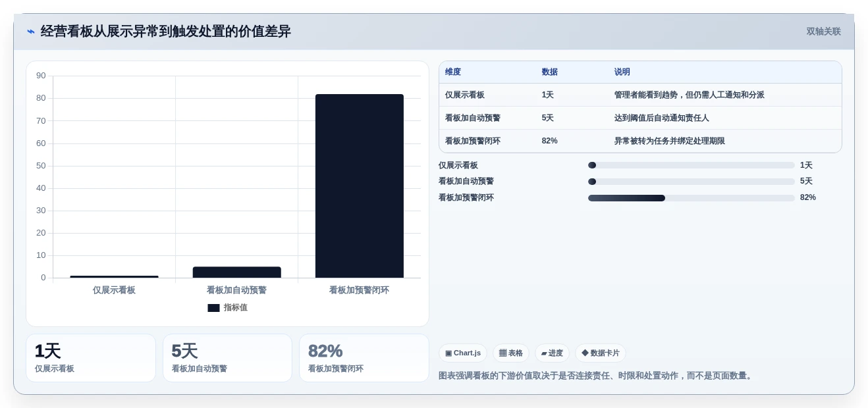Click the 维度 column header
The width and height of the screenshot is (868, 408).
pos(453,72)
